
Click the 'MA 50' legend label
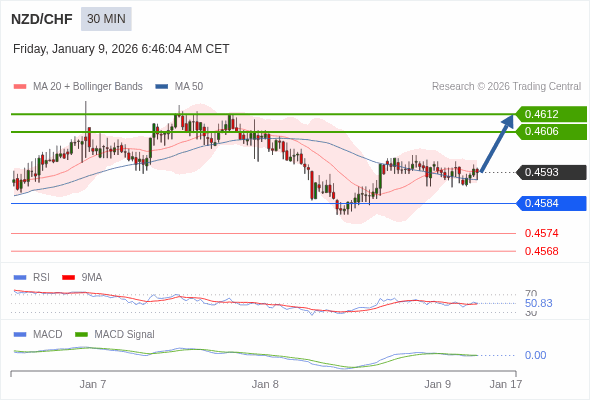pyautogui.click(x=189, y=87)
